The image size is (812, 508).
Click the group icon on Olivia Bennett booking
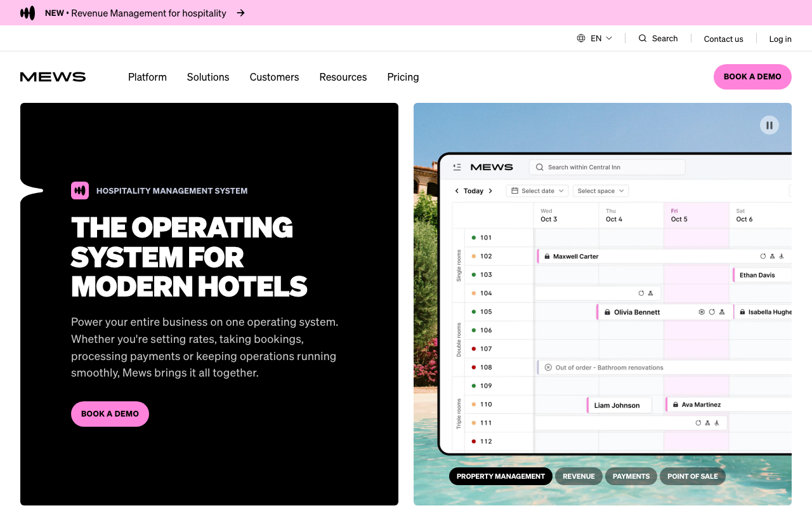click(722, 312)
